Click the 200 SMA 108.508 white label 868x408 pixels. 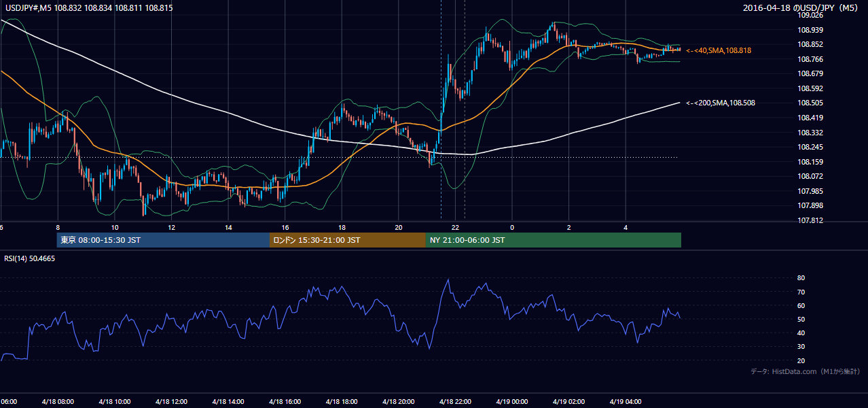pyautogui.click(x=721, y=103)
